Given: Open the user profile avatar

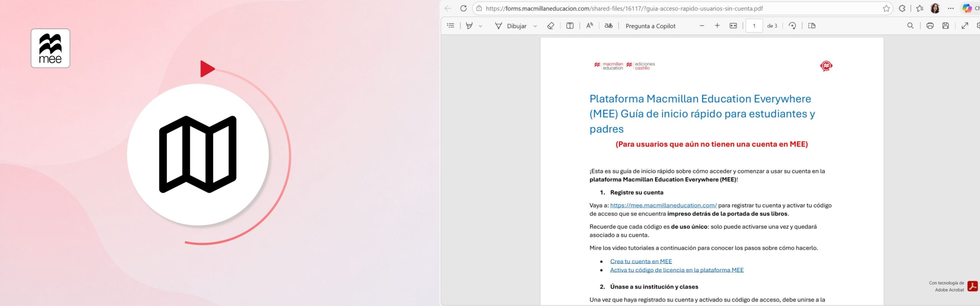Looking at the screenshot, I should (935, 8).
